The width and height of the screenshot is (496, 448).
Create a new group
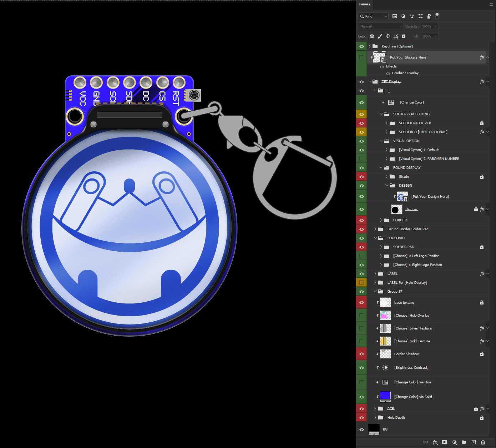coord(464,442)
